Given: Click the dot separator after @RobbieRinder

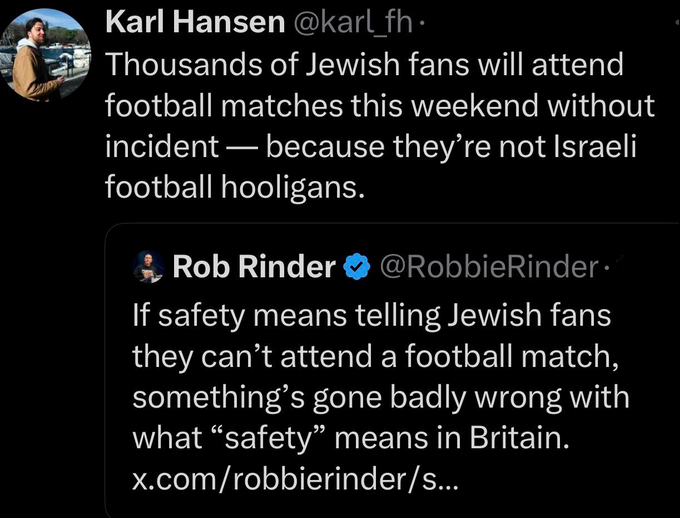Looking at the screenshot, I should 606,267.
